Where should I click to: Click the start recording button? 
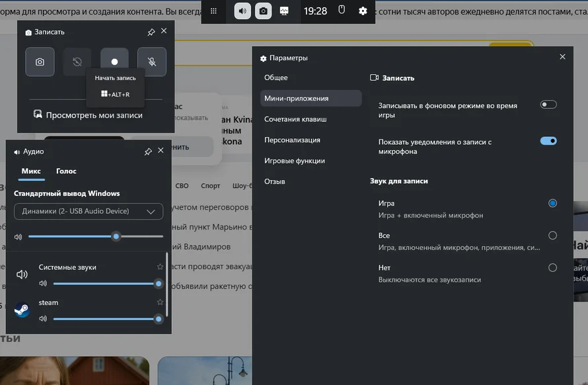coord(114,62)
